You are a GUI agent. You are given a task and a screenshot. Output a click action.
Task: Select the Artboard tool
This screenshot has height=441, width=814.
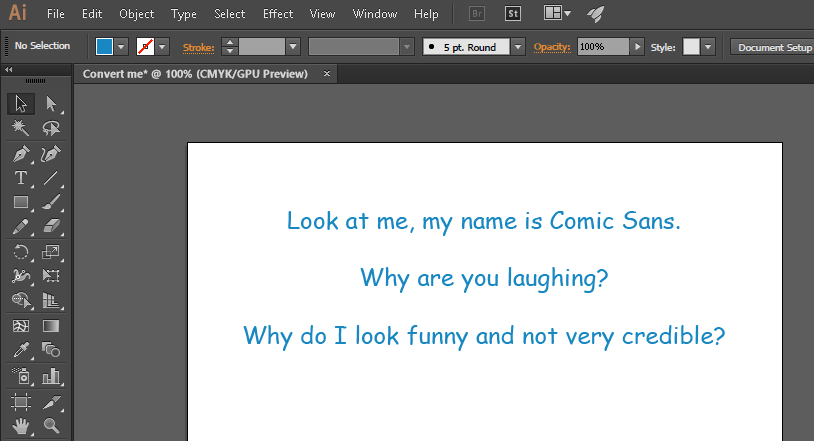coord(21,402)
